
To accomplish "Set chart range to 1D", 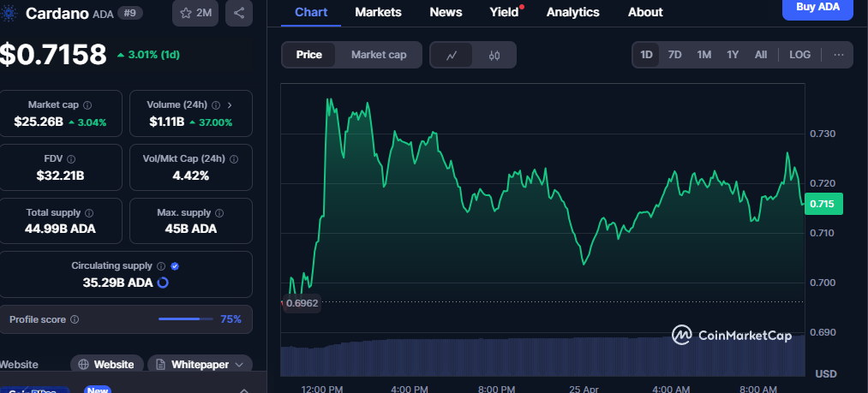I will tap(646, 55).
